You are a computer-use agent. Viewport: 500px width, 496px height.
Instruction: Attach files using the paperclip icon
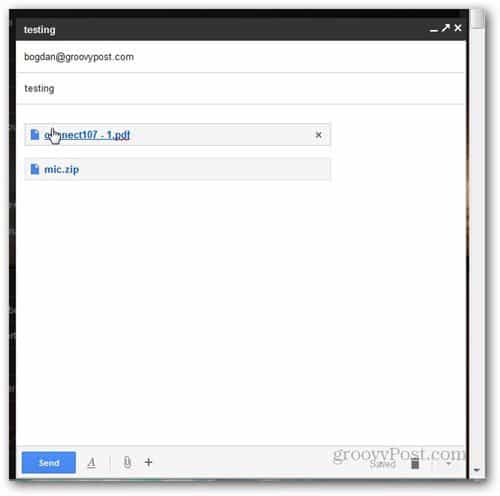click(x=127, y=462)
